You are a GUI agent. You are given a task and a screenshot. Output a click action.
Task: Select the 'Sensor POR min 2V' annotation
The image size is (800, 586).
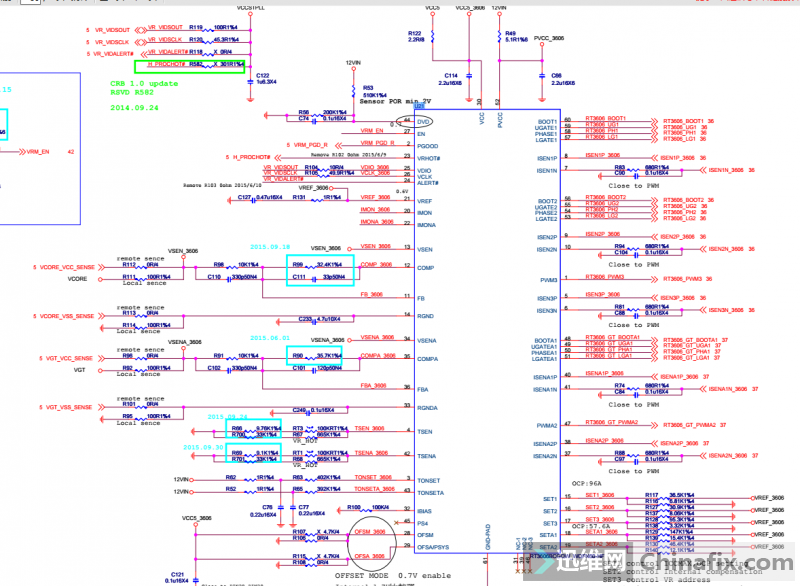395,101
